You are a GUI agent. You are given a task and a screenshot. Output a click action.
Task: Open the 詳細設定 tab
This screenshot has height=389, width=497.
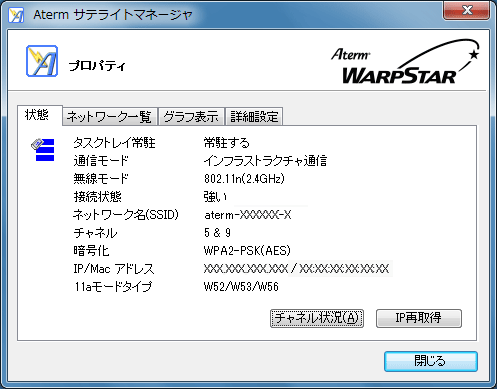pyautogui.click(x=254, y=116)
